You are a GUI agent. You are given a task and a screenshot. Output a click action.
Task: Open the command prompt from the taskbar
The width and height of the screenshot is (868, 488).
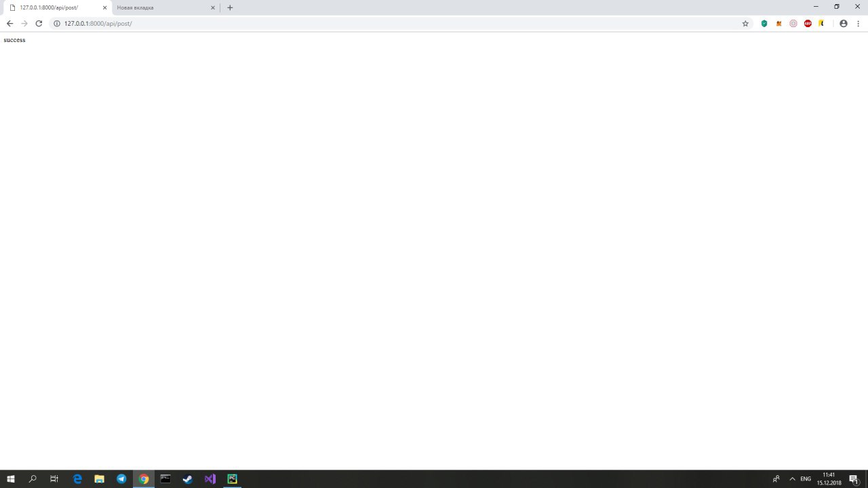(165, 479)
